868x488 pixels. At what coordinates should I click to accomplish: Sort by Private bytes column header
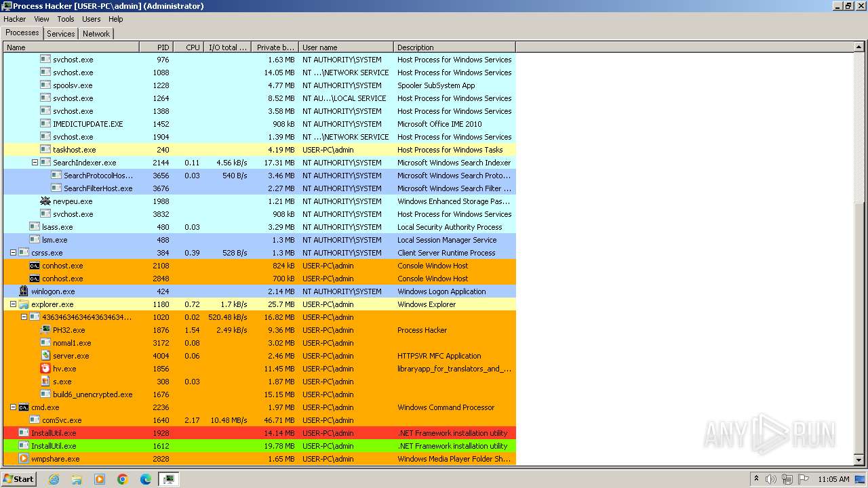[x=275, y=47]
